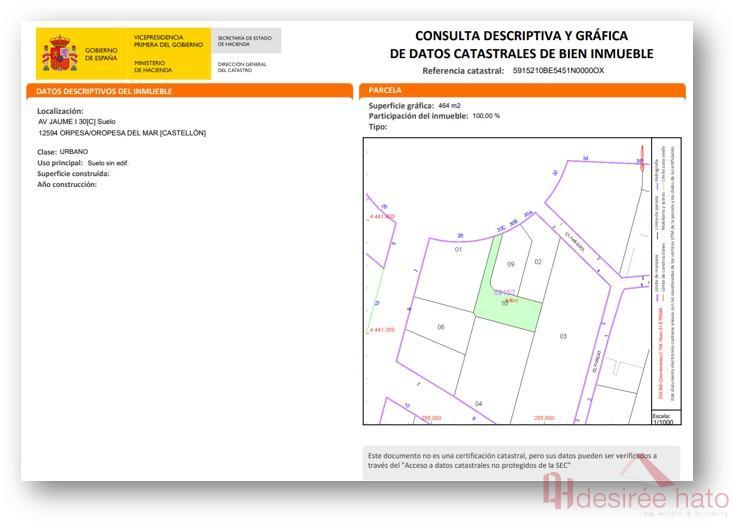This screenshot has height=523, width=735.
Task: Click the Secretaría de Estado de Hacienda box
Action: (246, 40)
